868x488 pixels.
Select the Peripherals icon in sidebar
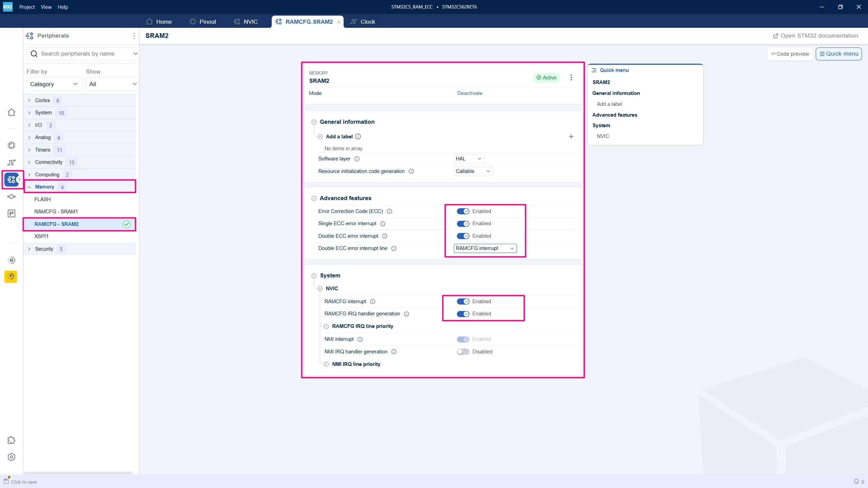(x=12, y=179)
